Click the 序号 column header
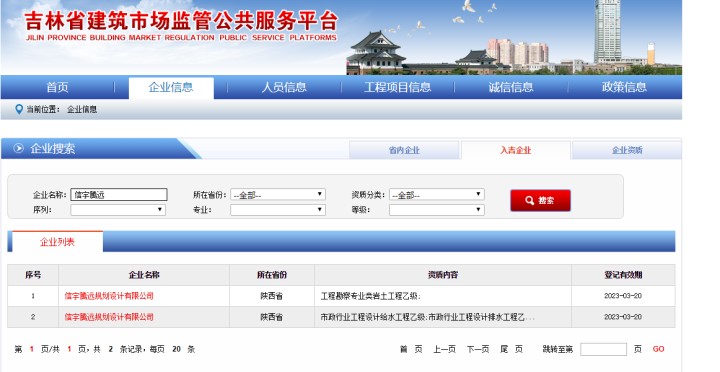This screenshot has height=372, width=720. (x=33, y=275)
